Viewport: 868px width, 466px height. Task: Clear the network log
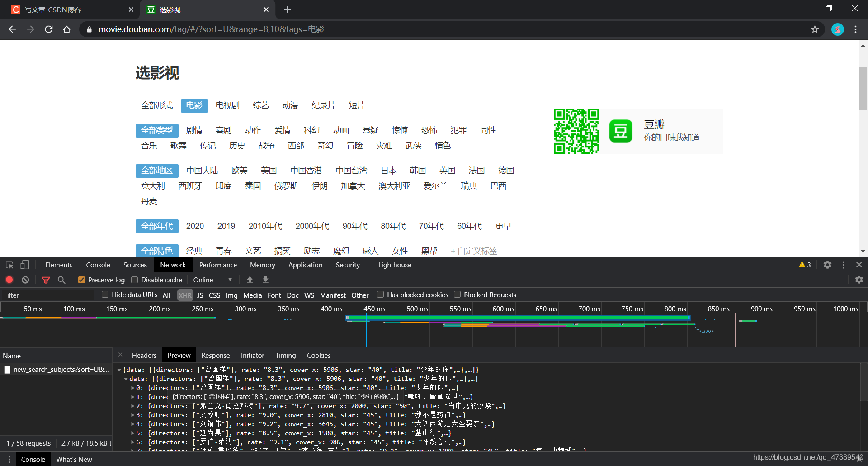[x=25, y=280]
